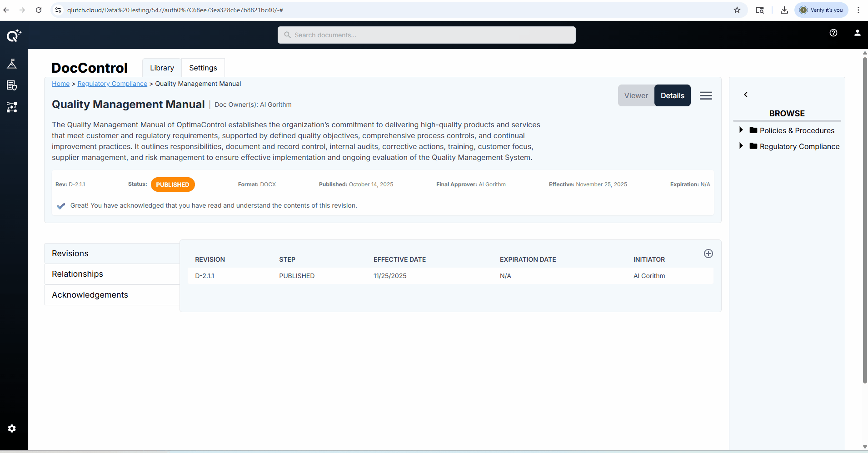Collapse the Browse panel with the chevron
868x453 pixels.
[x=745, y=95]
